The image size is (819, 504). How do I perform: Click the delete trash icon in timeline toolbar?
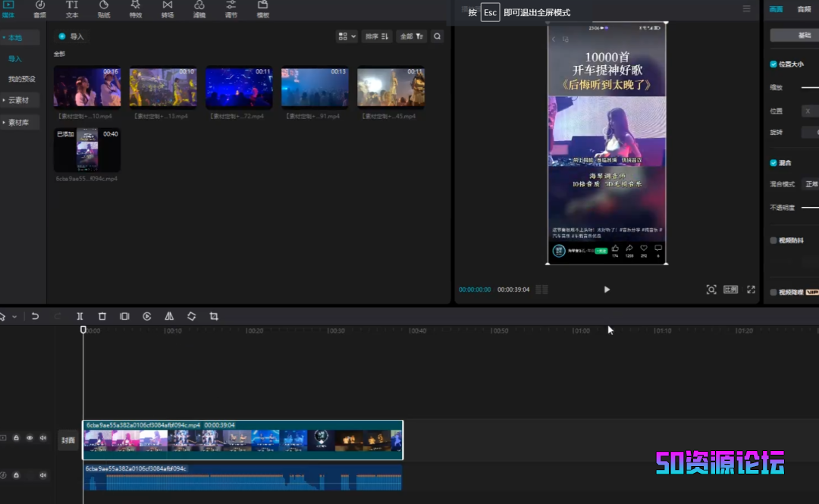click(102, 316)
